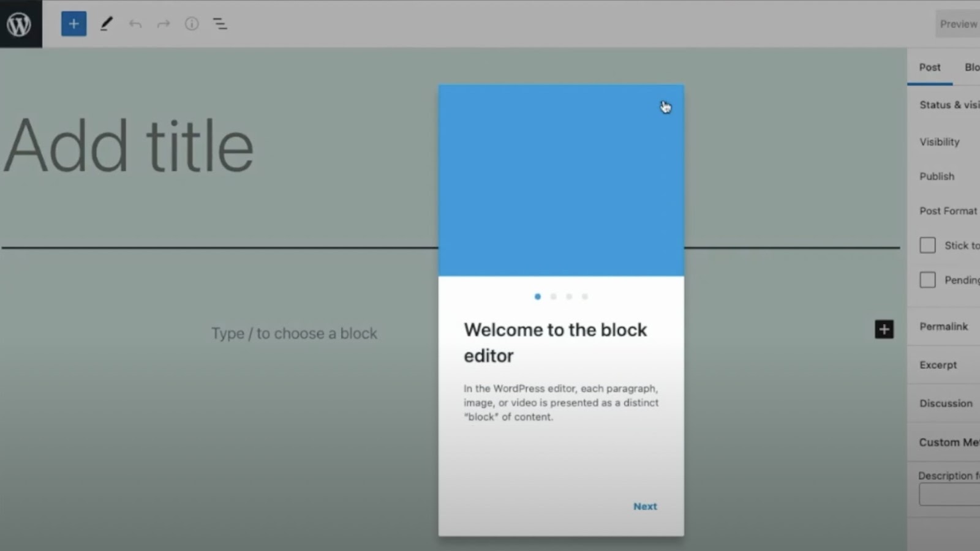Click the Redo arrow icon

point(164,24)
